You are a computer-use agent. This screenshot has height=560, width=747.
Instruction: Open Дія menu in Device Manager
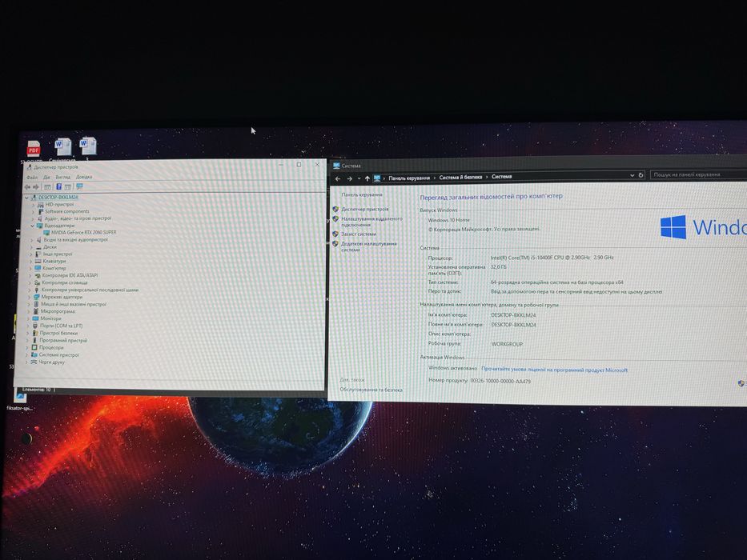46,177
